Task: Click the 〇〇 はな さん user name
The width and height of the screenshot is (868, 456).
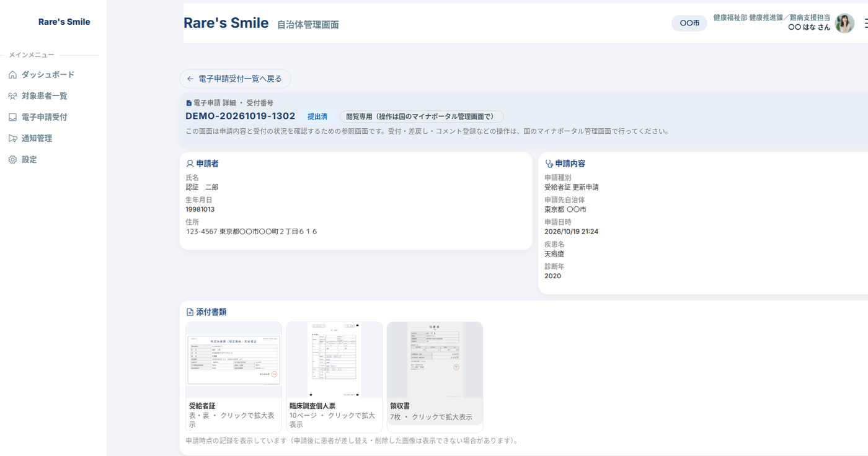Action: click(x=809, y=28)
